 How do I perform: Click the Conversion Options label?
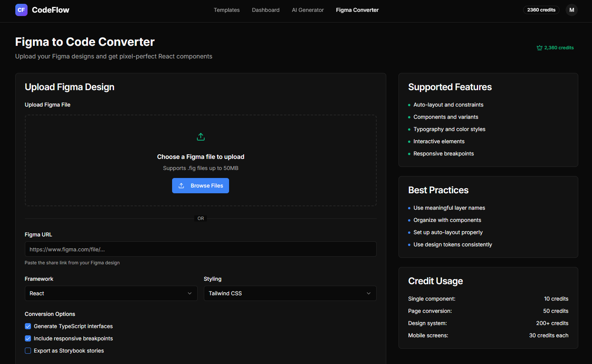click(50, 314)
